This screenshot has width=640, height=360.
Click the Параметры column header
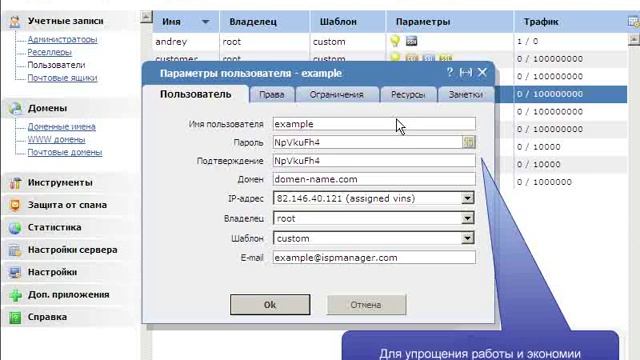(x=449, y=22)
